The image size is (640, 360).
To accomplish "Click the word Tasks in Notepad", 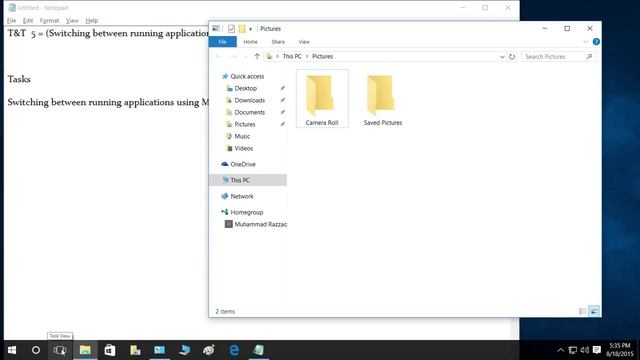I will (19, 79).
